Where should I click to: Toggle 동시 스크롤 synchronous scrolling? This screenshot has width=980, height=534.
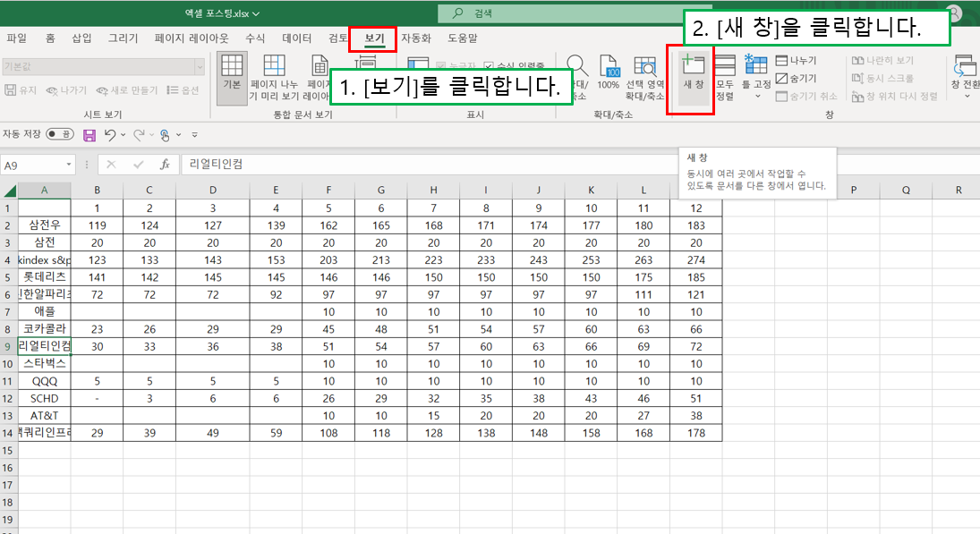pos(882,78)
